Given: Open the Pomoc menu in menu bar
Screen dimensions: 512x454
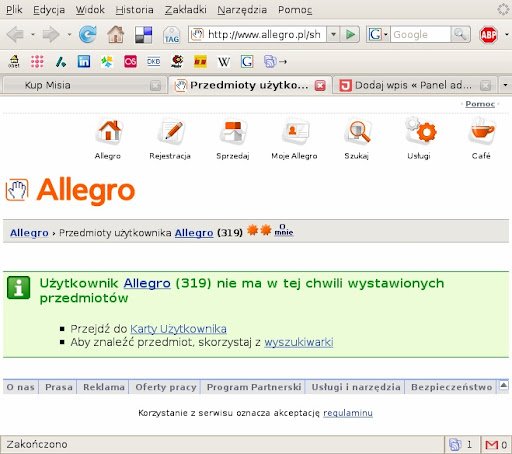Looking at the screenshot, I should 295,10.
